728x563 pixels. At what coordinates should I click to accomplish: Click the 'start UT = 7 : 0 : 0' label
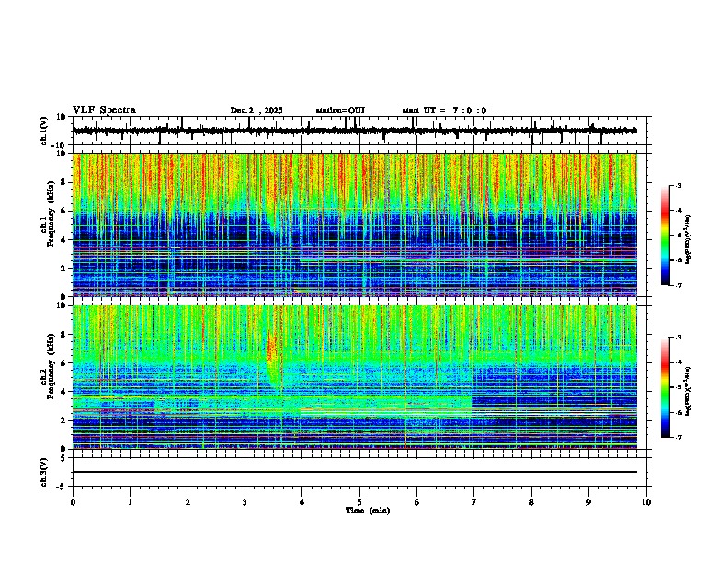pos(444,110)
